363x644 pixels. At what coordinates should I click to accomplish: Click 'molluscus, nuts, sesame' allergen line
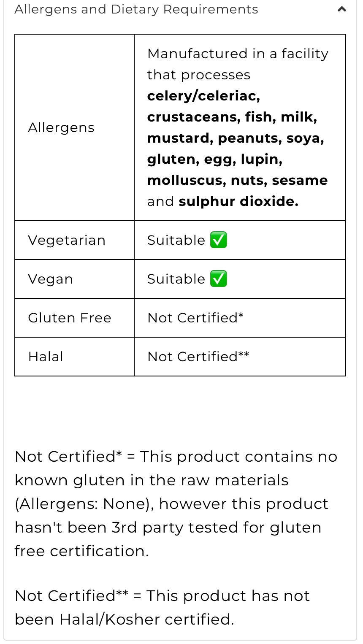point(237,180)
